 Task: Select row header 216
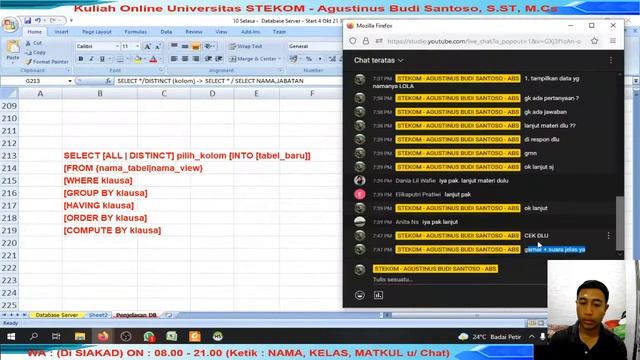(9, 193)
